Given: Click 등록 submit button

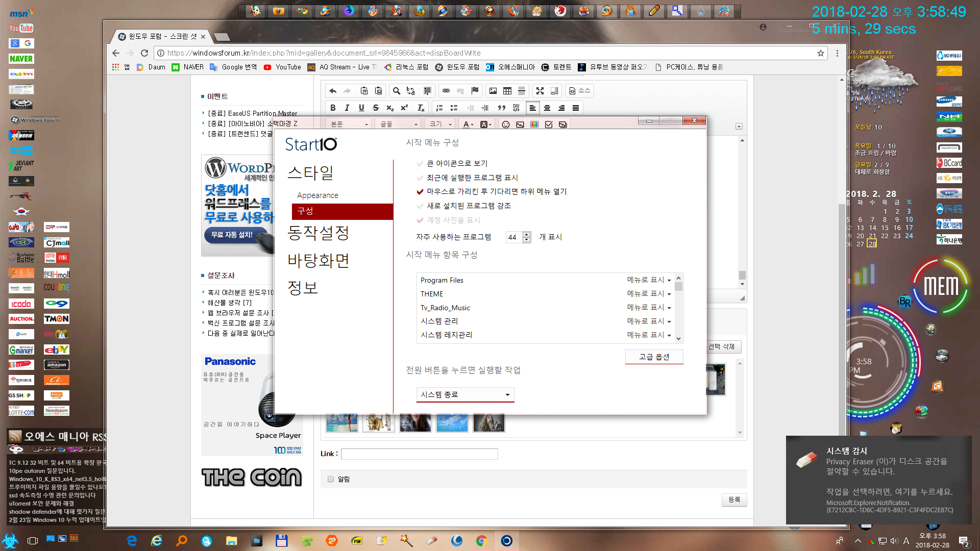Looking at the screenshot, I should pyautogui.click(x=734, y=500).
